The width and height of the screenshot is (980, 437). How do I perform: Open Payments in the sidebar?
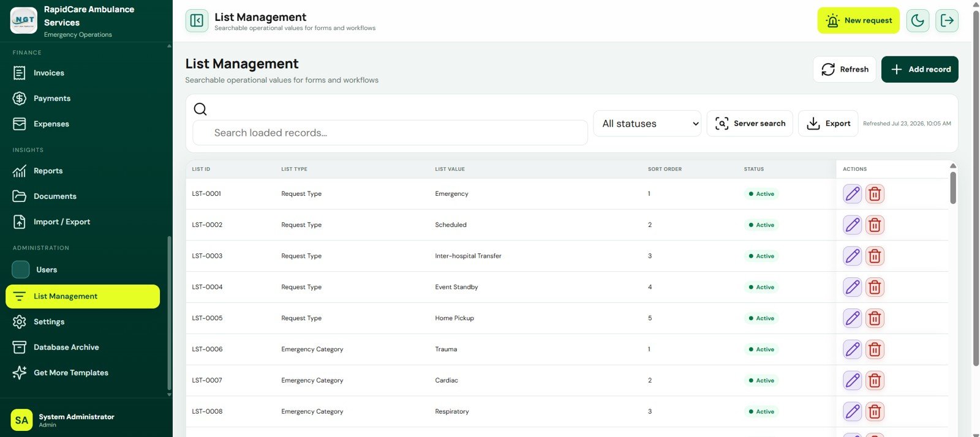[x=83, y=99]
